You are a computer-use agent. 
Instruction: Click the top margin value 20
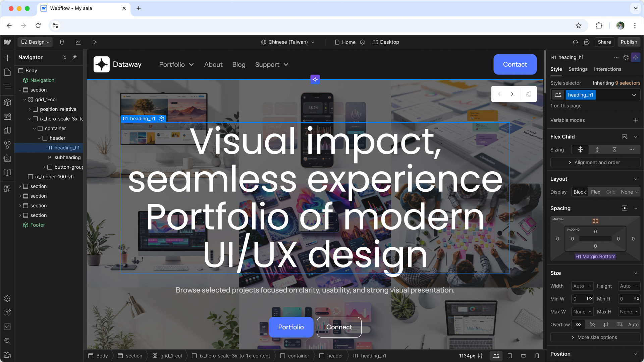click(595, 221)
